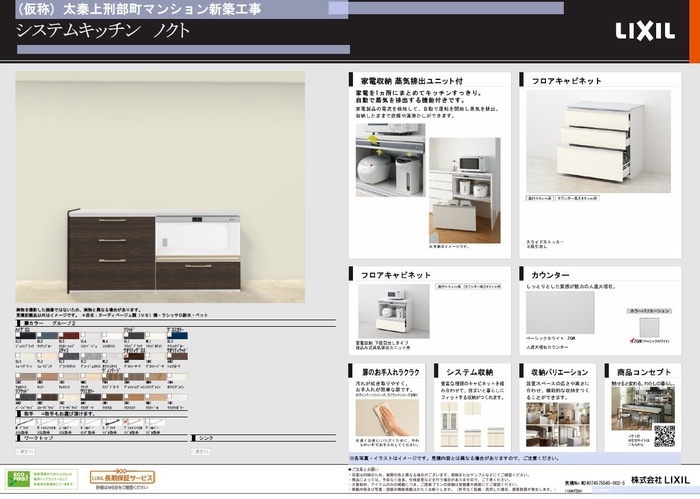Open the LIXIL 長期保証サービス banner
Viewport: 700px width, 499px height.
click(122, 477)
